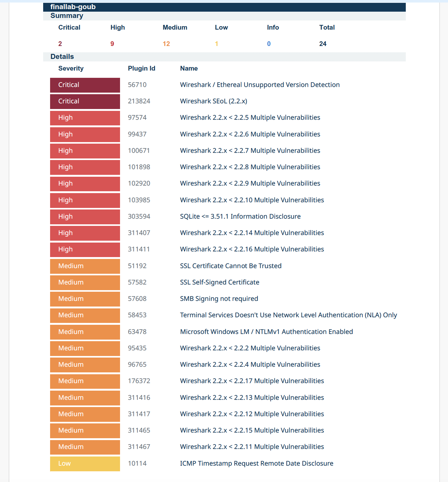Open plugin ID 311467
Viewport: 448px width, 482px height.
point(139,447)
